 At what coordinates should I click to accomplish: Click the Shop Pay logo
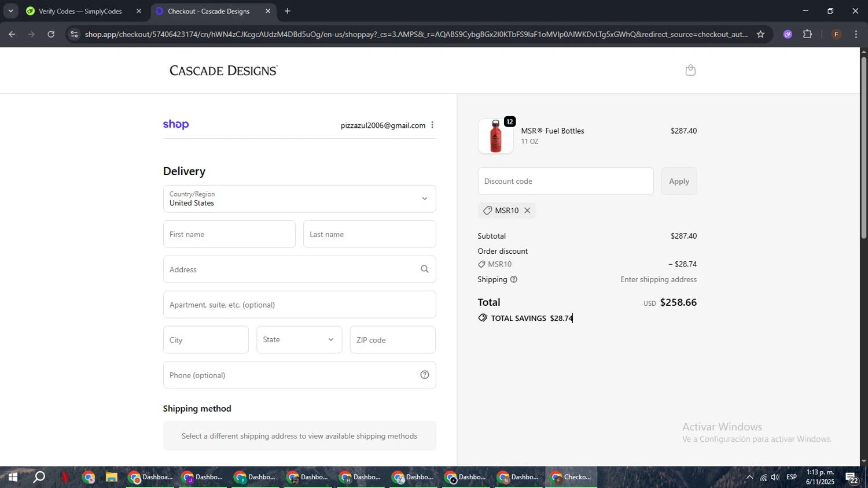click(x=176, y=124)
